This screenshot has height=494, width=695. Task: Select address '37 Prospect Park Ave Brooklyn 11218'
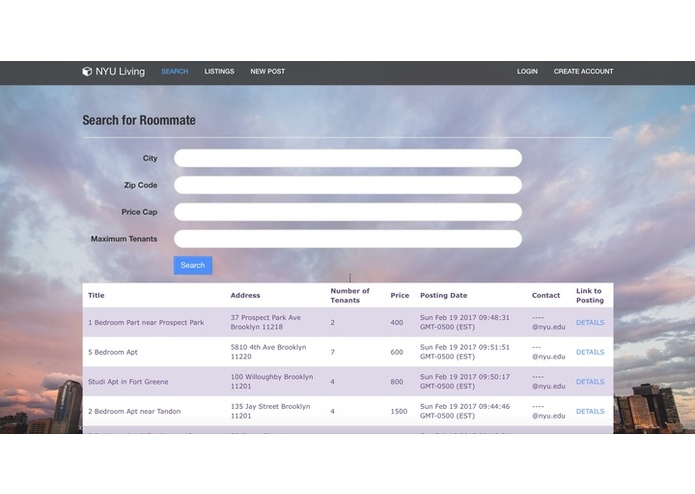[x=266, y=323]
